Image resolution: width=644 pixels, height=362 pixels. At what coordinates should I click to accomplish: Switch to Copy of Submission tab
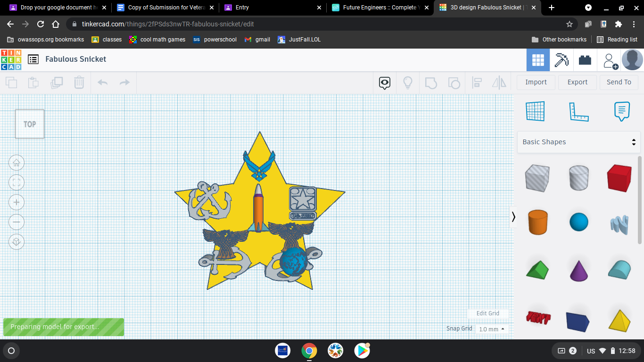[166, 8]
